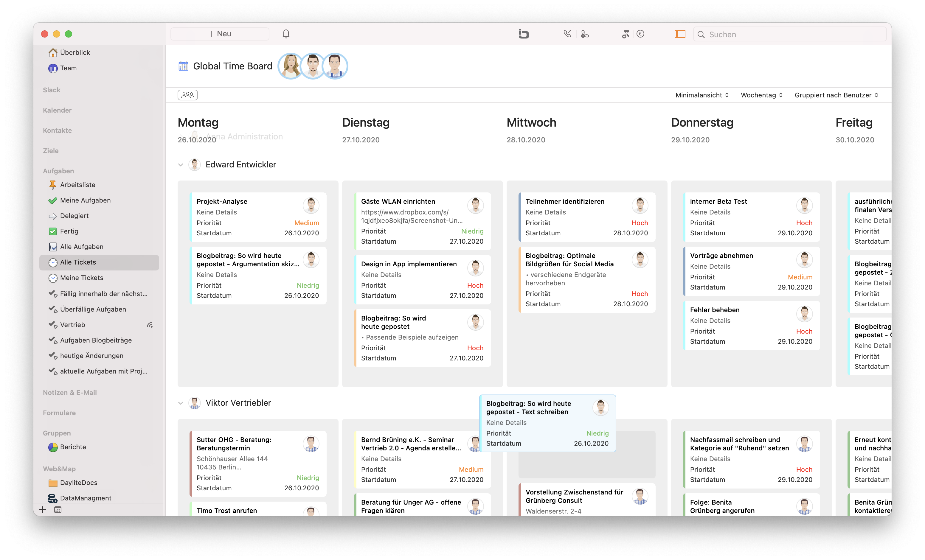This screenshot has height=560, width=925.
Task: Click the add plus icon at sidebar bottom
Action: click(43, 510)
